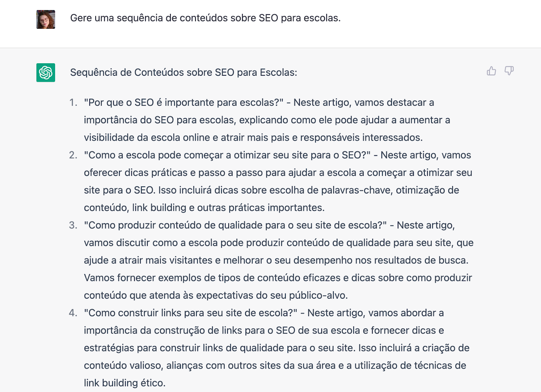Image resolution: width=541 pixels, height=392 pixels.
Task: Click the title "Como construir links para seu site"
Action: tap(191, 313)
